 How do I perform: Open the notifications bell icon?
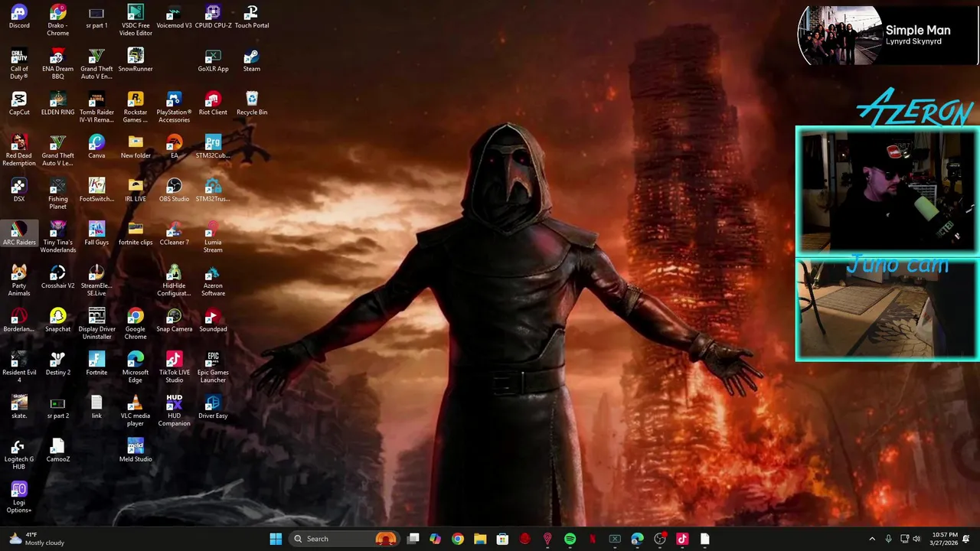click(x=966, y=539)
